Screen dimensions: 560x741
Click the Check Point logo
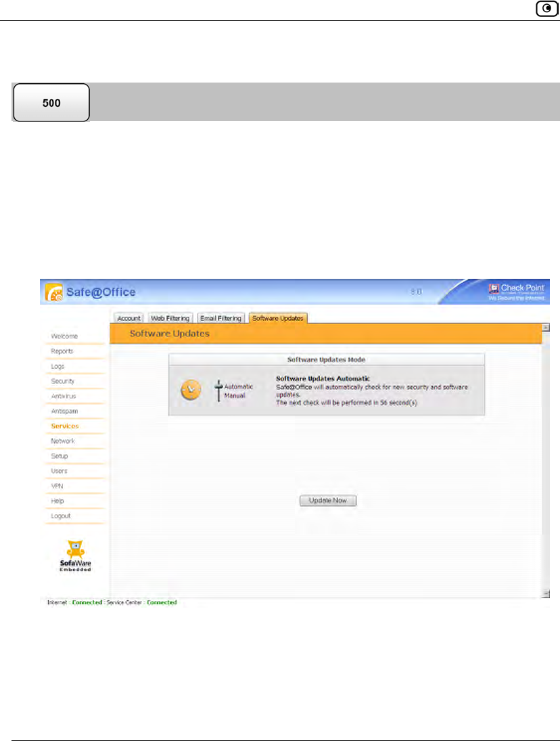[517, 292]
